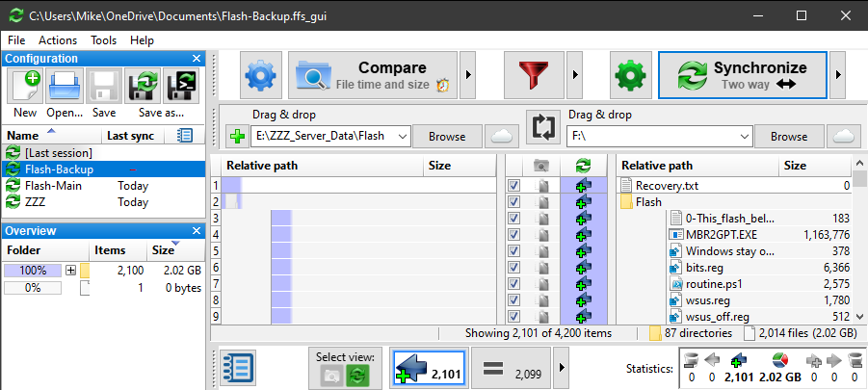Uncheck row 9 checkbox in middle grid
The height and width of the screenshot is (390, 868).
point(513,317)
